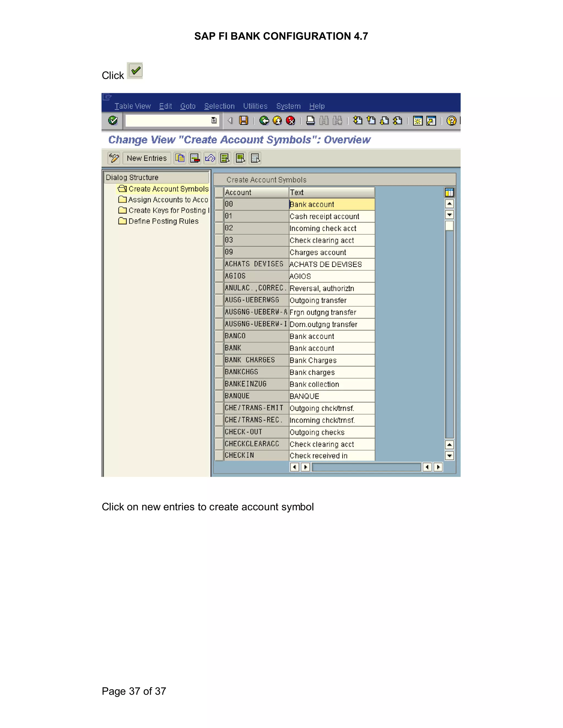The height and width of the screenshot is (728, 563).
Task: Click the Save floppy disk icon
Action: coord(244,120)
